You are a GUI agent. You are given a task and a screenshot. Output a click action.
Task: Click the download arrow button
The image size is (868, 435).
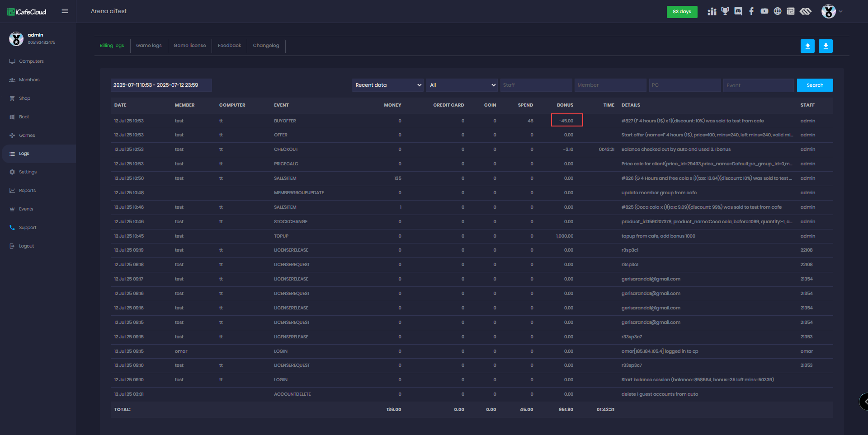[x=826, y=46]
